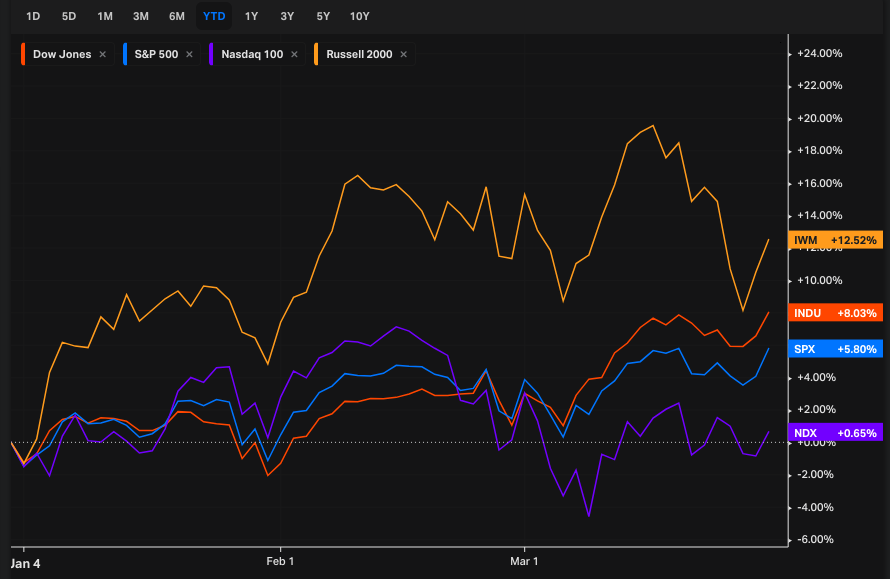890x579 pixels.
Task: Change the range to 3Y
Action: click(287, 16)
